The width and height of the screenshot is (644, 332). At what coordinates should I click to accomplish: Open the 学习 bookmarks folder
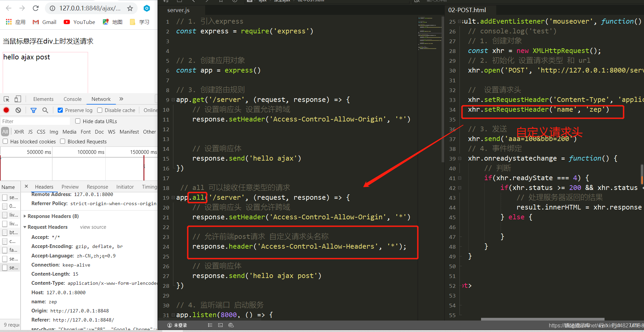pos(140,22)
